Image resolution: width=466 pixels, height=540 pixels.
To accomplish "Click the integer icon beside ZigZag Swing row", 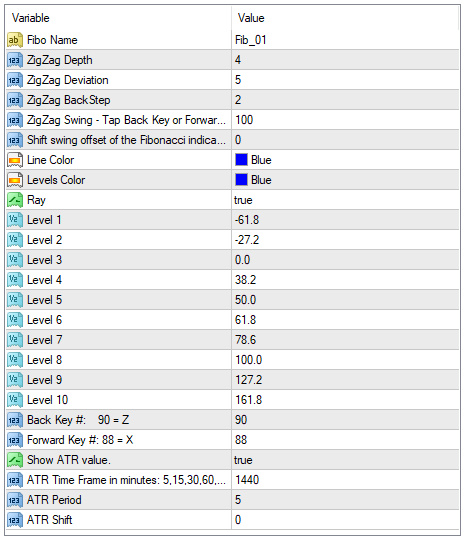I will point(14,120).
